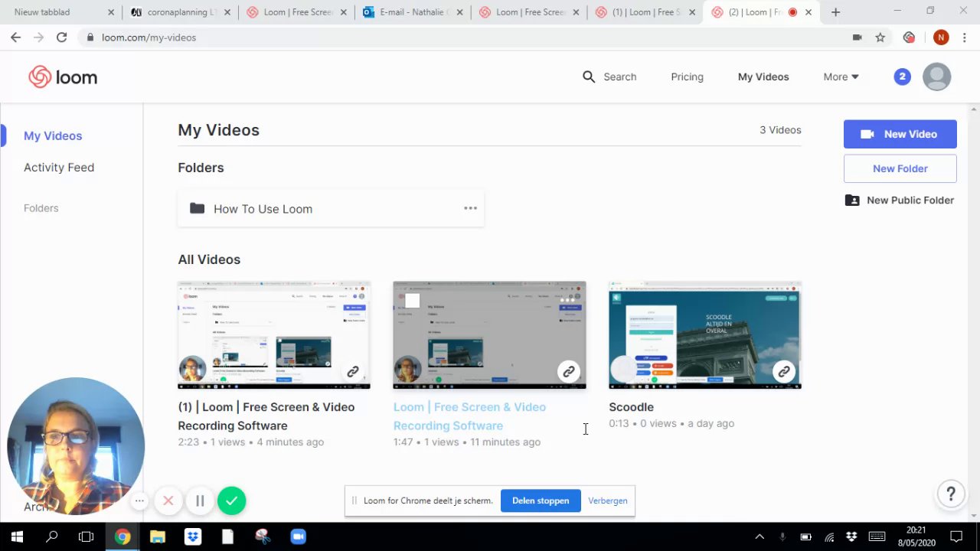Open the Scoodle video thumbnail
Viewport: 980px width, 551px height.
(x=704, y=335)
